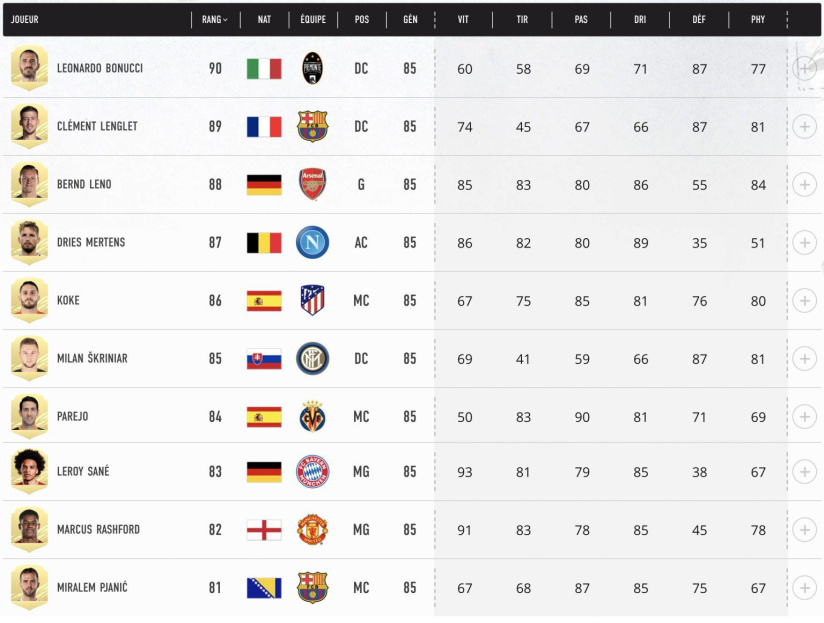The width and height of the screenshot is (824, 623).
Task: Expand Leonardo Bonucci's details via plus button
Action: pos(803,69)
